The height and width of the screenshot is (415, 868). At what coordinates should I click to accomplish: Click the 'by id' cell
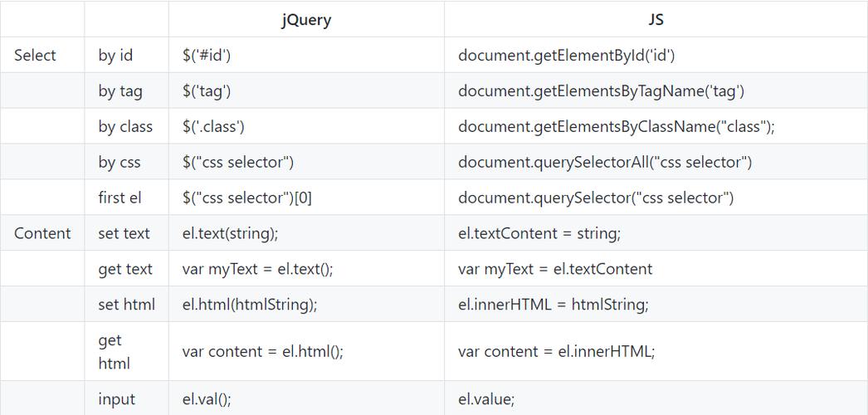tap(127, 55)
